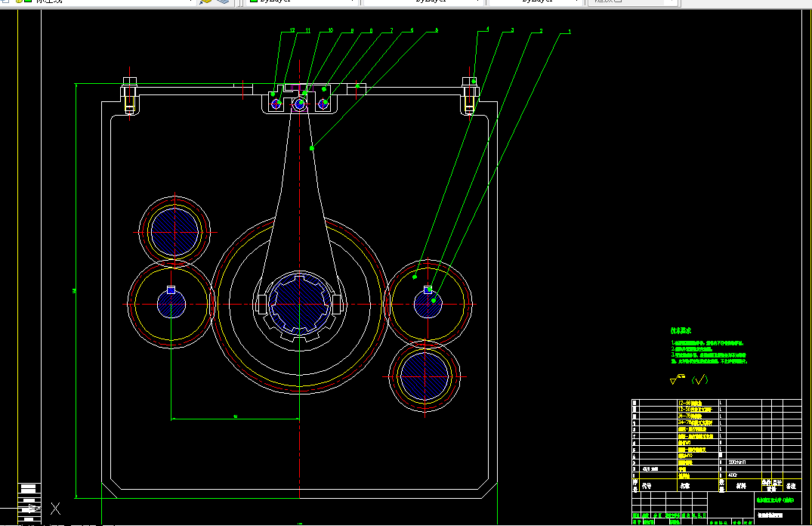The width and height of the screenshot is (812, 526).
Task: Select the lower-right gear's blue hatched shaft
Action: point(424,376)
